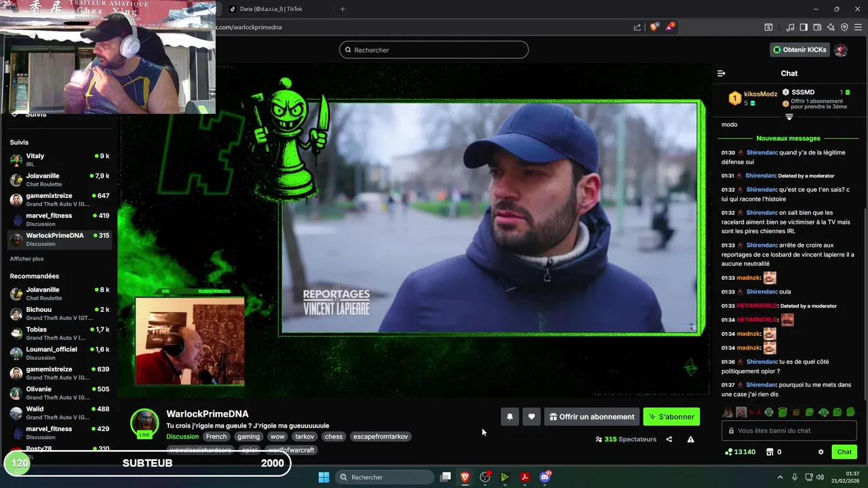This screenshot has width=868, height=488.
Task: Open Jolavanille channel in Suivis list
Action: pyautogui.click(x=60, y=180)
